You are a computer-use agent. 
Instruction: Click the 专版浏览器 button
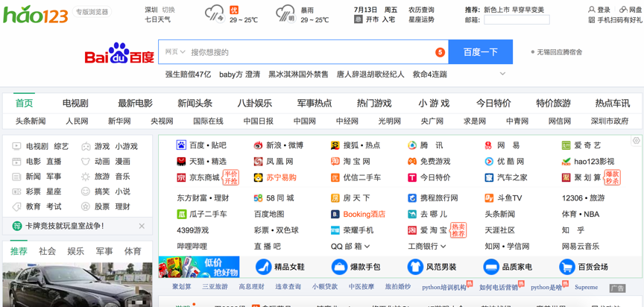click(x=92, y=12)
